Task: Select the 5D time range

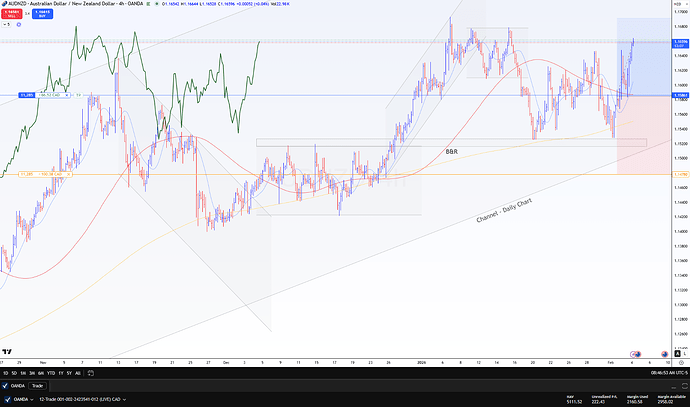Action: pos(14,373)
